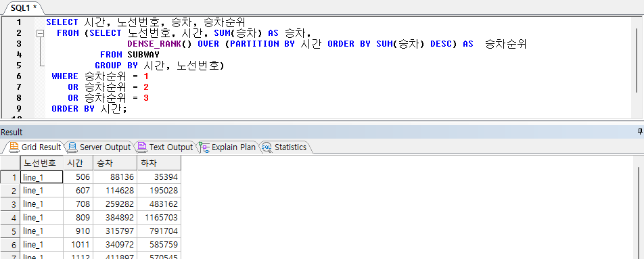Sort by the 시간 column header
Viewport: 644px width, 259px height.
(x=78, y=163)
